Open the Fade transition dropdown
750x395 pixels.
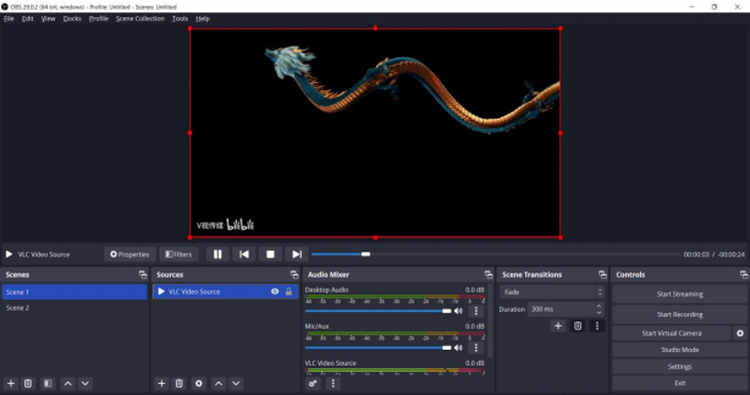(552, 292)
